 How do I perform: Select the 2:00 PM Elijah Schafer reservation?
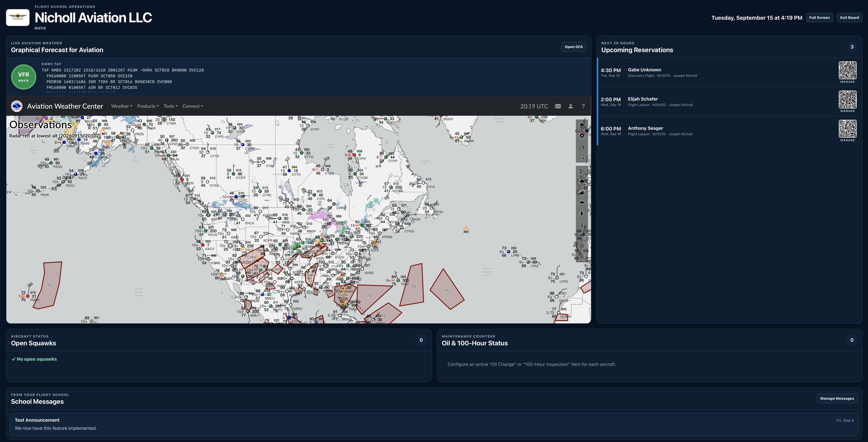click(729, 102)
